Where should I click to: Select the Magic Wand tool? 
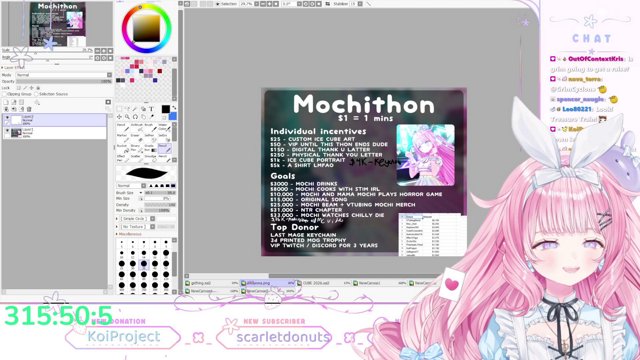134,109
